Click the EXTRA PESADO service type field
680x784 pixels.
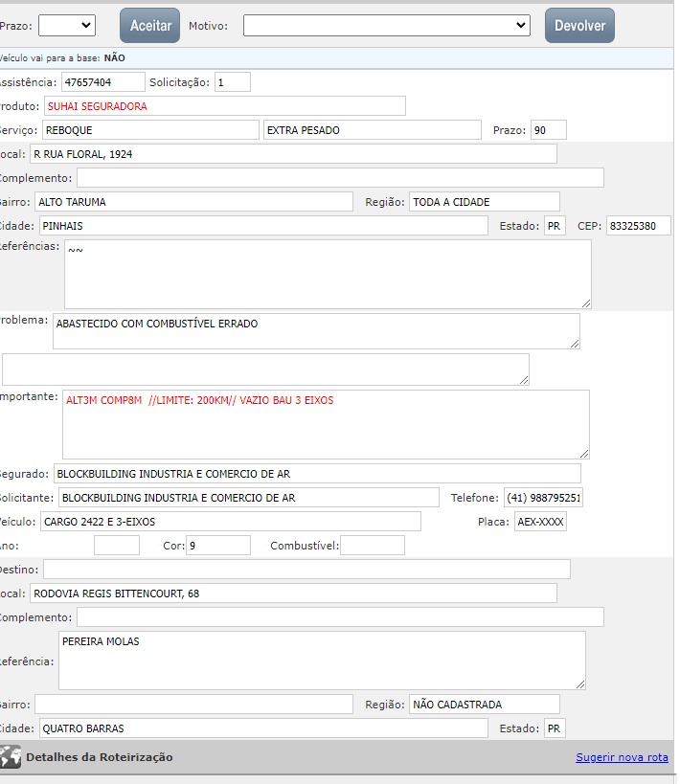coord(372,130)
